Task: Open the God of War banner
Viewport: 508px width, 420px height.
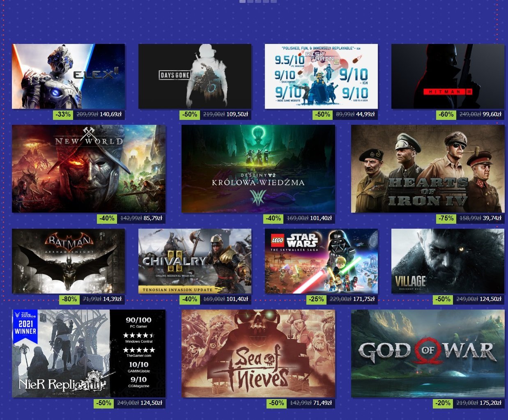Action: pos(428,353)
